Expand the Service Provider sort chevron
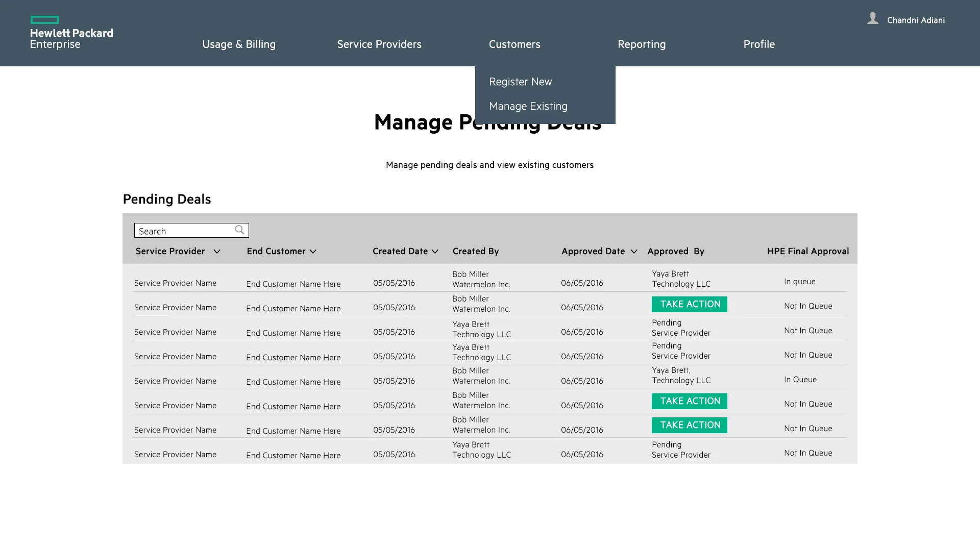This screenshot has width=980, height=551. click(x=217, y=252)
